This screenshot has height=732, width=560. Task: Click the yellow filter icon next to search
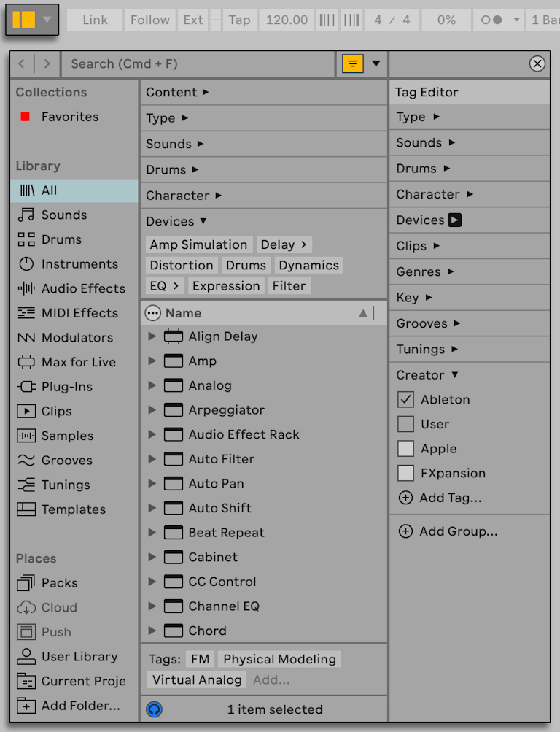tap(353, 63)
